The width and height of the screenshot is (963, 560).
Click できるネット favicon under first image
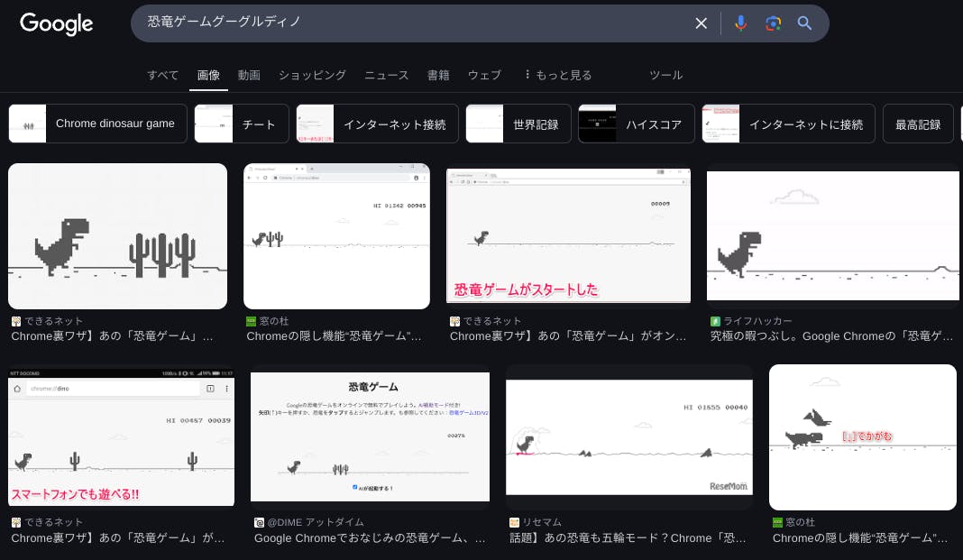[16, 321]
